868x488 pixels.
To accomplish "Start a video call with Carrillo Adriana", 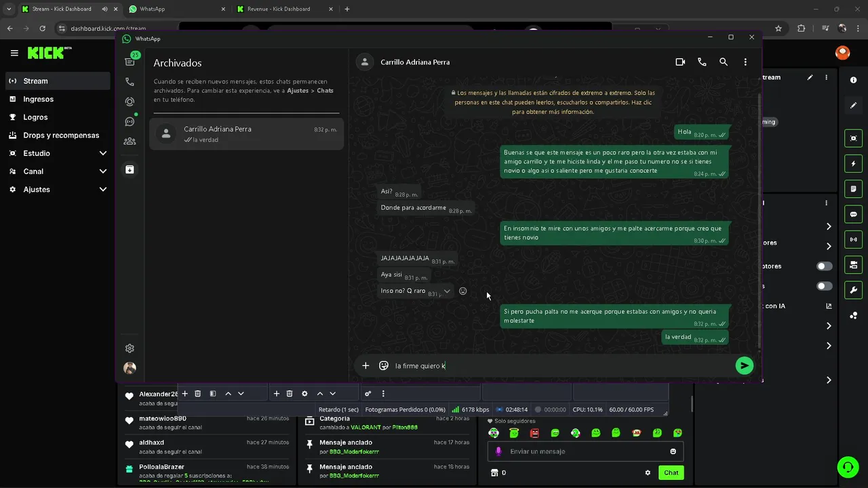I will pyautogui.click(x=680, y=62).
